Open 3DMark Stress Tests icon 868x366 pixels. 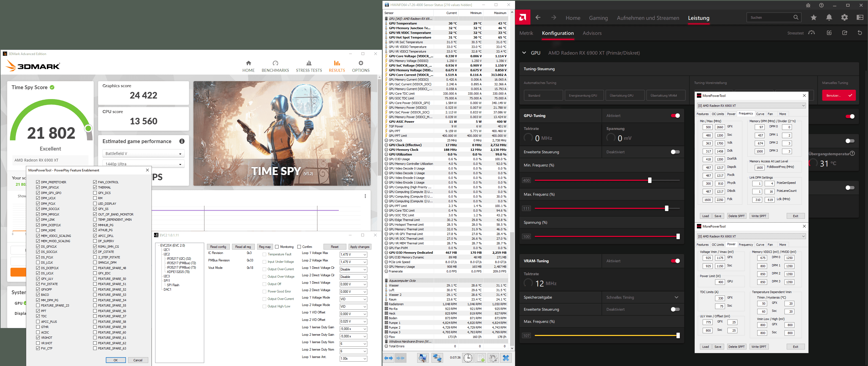(x=309, y=63)
